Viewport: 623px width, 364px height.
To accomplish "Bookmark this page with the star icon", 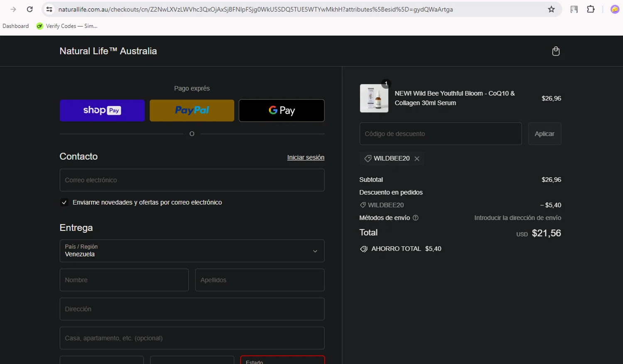I will point(551,9).
